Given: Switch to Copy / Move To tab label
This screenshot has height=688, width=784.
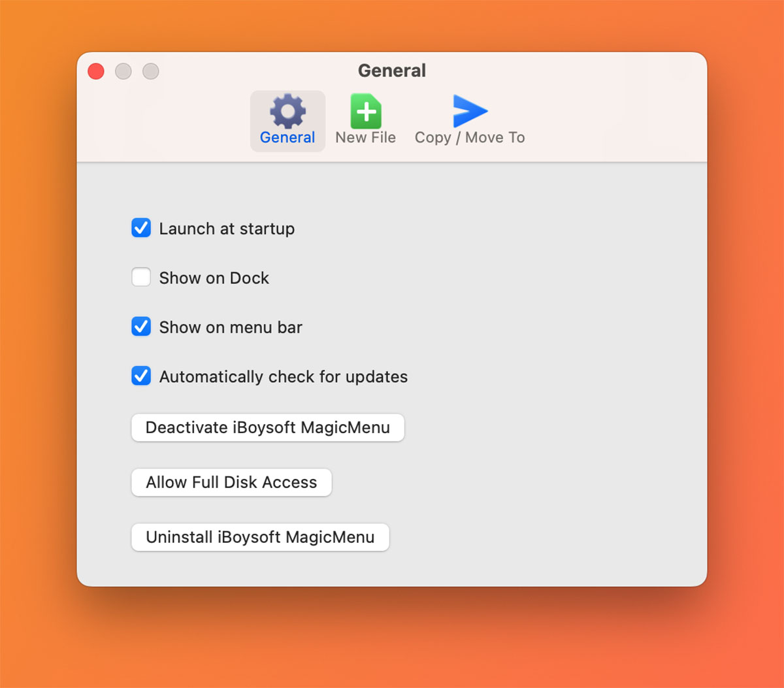Looking at the screenshot, I should click(470, 138).
